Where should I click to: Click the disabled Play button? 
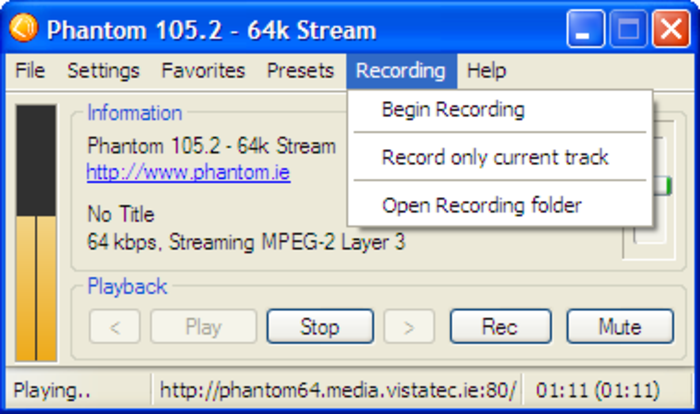(204, 326)
